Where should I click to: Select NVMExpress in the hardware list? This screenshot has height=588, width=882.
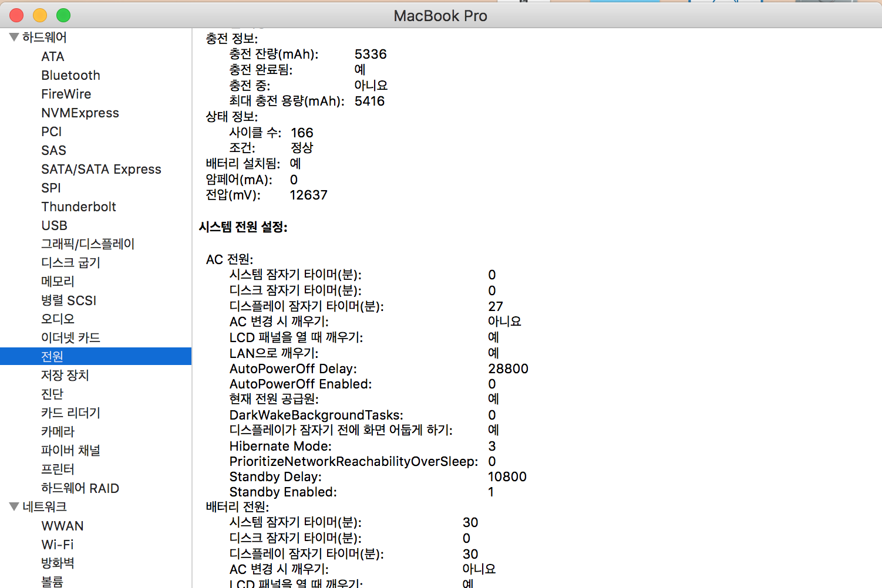(80, 113)
